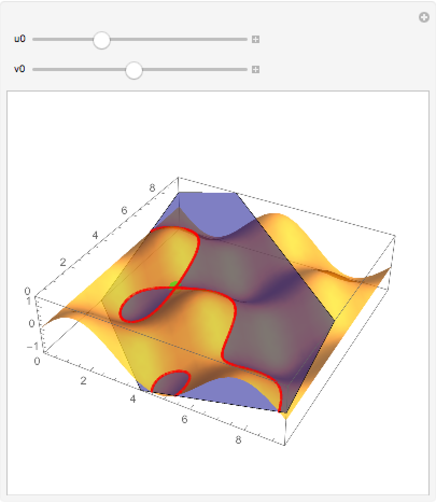Click the u0 slider track right of the thumb
This screenshot has height=504, width=436.
pos(178,39)
